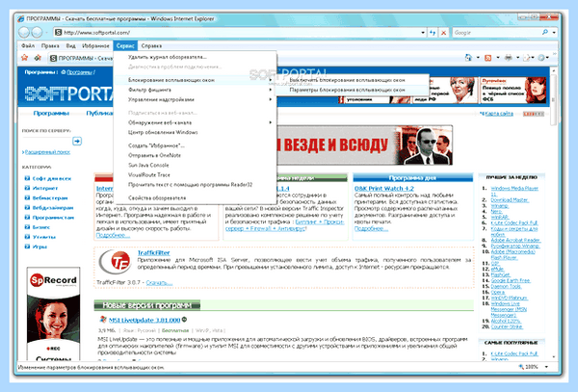578x392 pixels.
Task: Click the Программы navigation link
Action: click(51, 113)
